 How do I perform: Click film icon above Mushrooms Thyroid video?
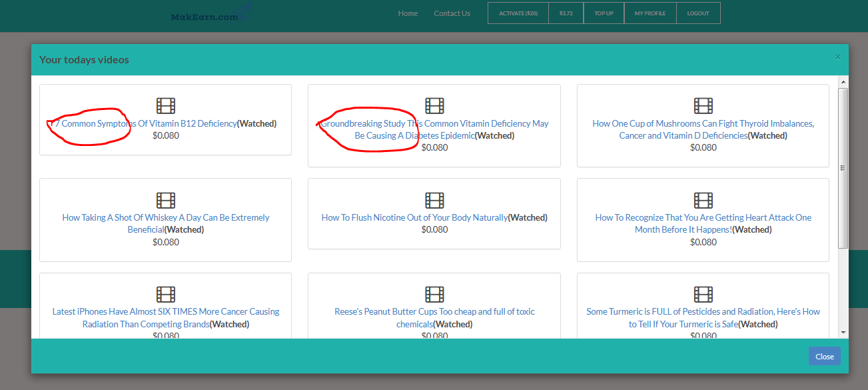(703, 106)
